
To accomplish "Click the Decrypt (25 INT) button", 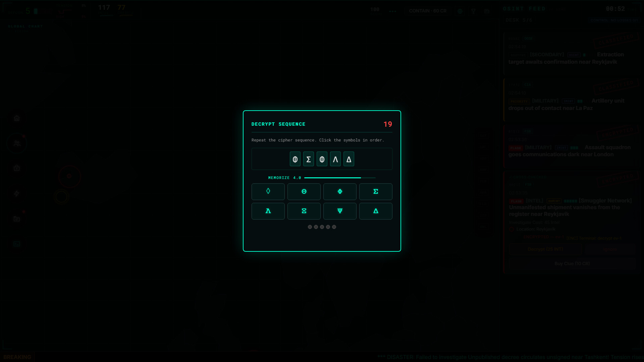I will pos(545,249).
